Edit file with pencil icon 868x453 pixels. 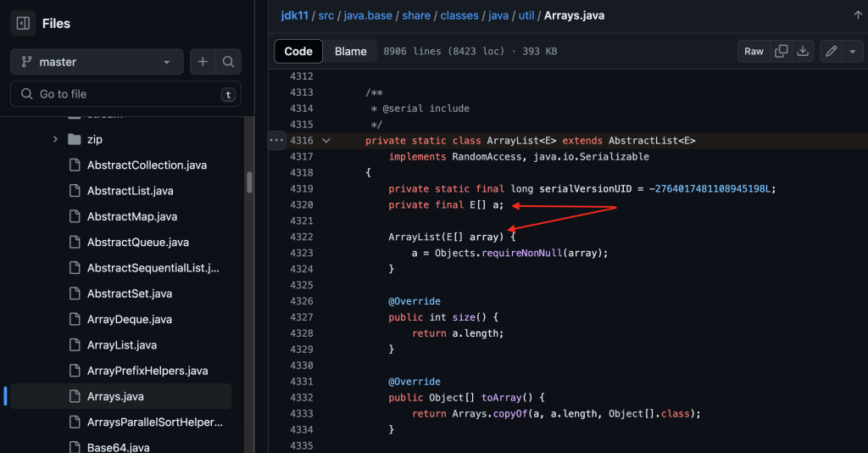point(831,51)
